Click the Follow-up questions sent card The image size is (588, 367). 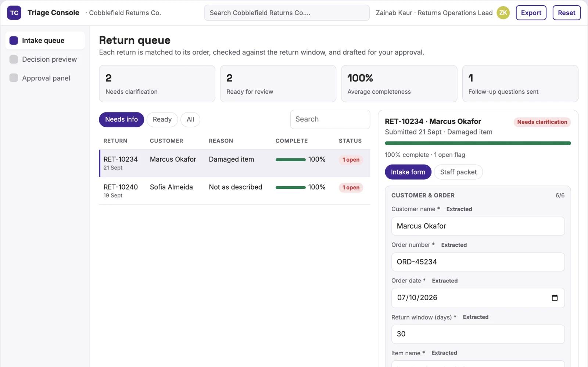pos(520,84)
